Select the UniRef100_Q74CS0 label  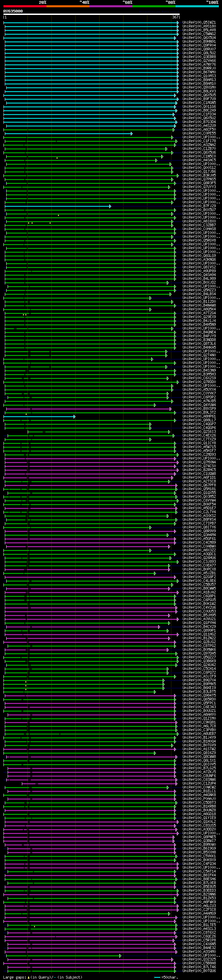tap(199, 466)
